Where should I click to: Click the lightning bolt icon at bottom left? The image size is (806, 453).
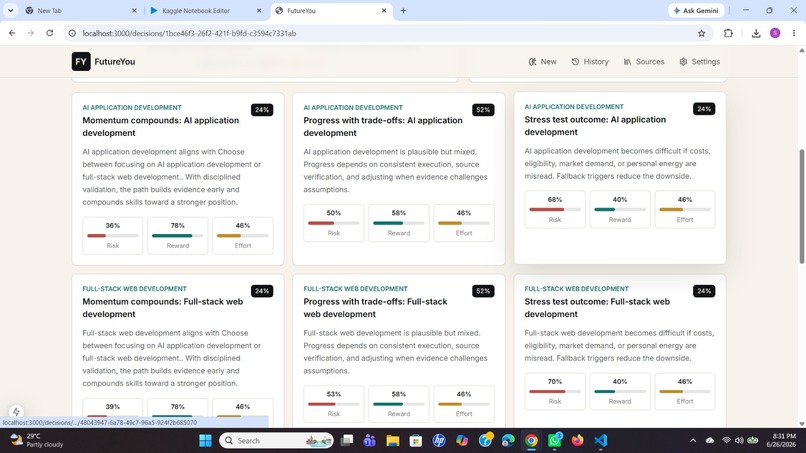[x=16, y=411]
